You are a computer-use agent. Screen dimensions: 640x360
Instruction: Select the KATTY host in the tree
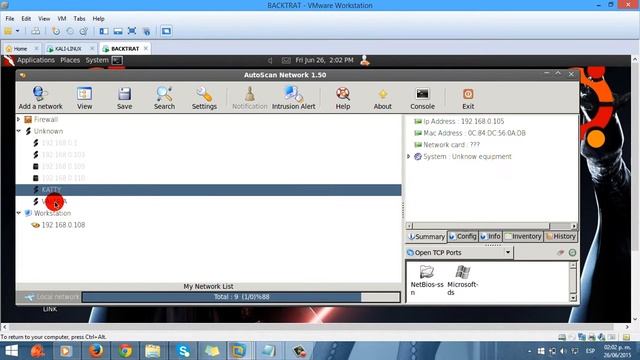tap(208, 190)
